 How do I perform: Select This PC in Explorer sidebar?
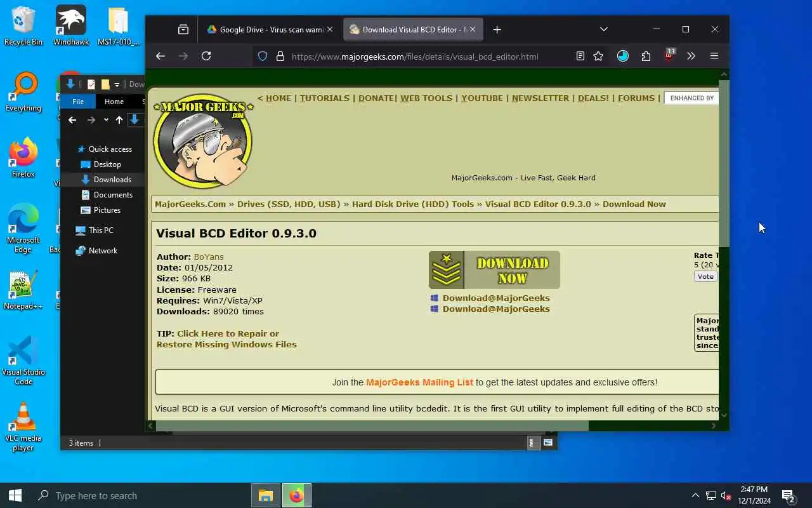coord(95,231)
